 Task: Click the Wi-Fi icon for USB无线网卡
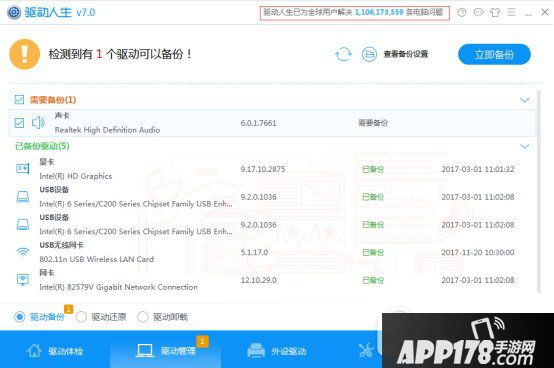tap(23, 252)
